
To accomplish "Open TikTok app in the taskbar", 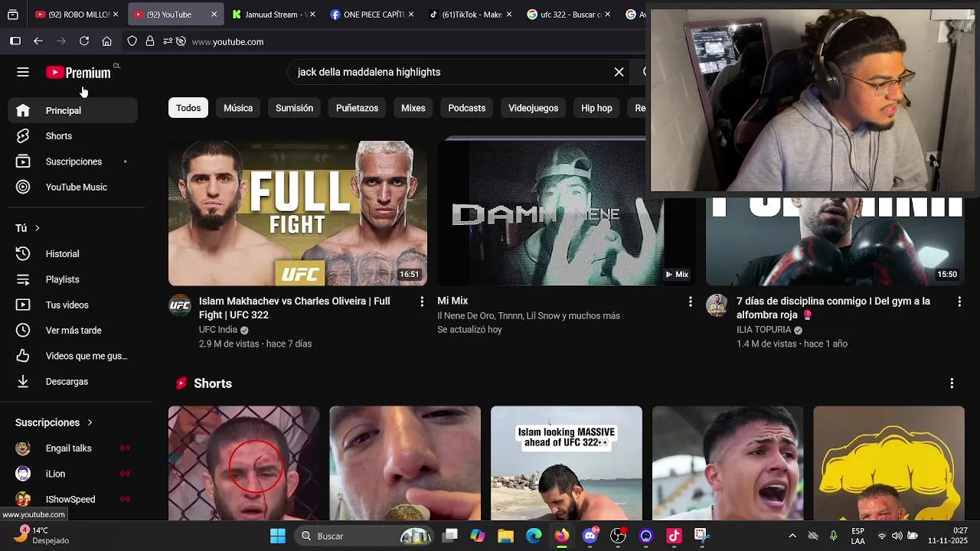I will tap(674, 536).
